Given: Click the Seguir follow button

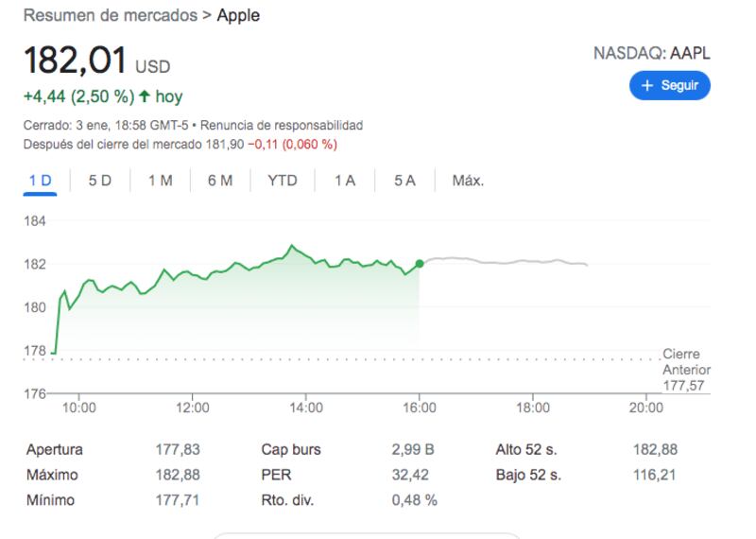Looking at the screenshot, I should [670, 85].
